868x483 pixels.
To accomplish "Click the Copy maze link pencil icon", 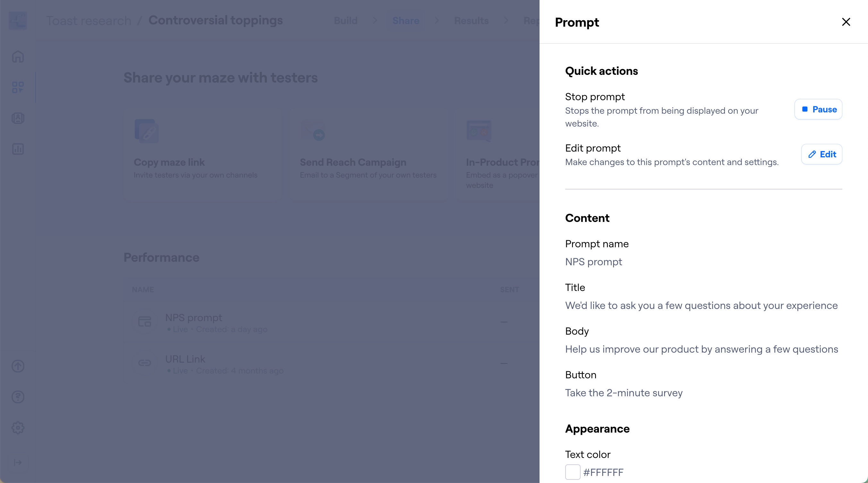I will coord(147,132).
